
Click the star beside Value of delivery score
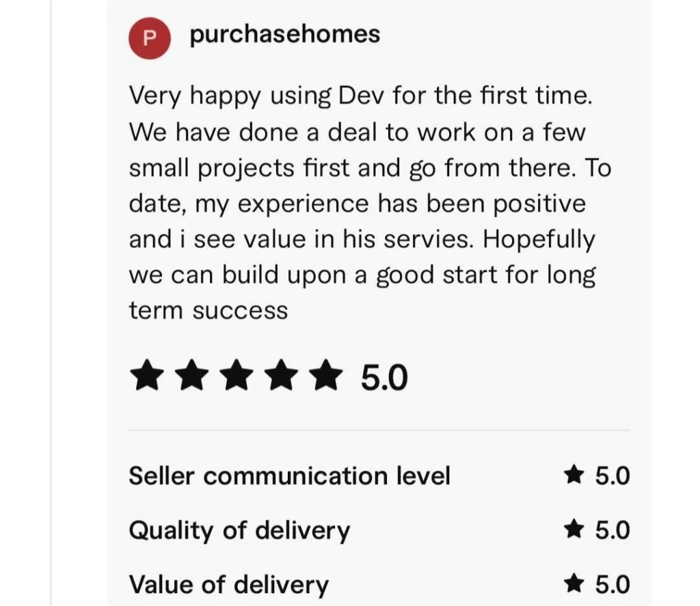pyautogui.click(x=573, y=584)
